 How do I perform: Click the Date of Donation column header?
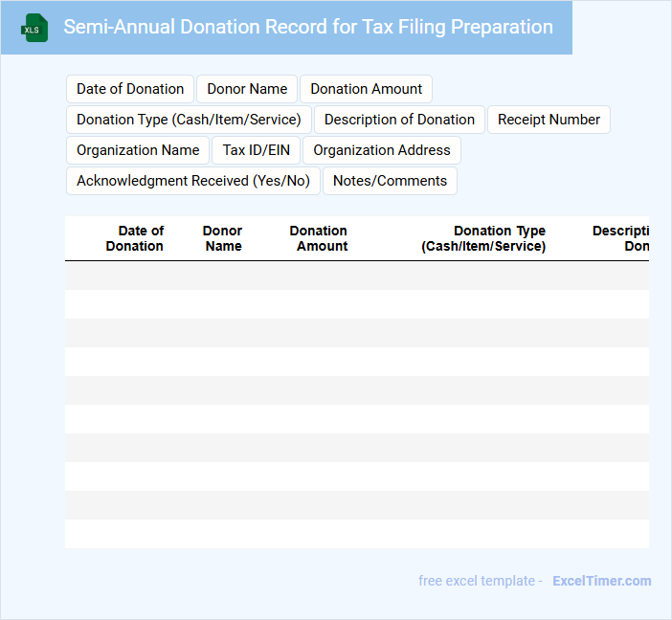135,238
